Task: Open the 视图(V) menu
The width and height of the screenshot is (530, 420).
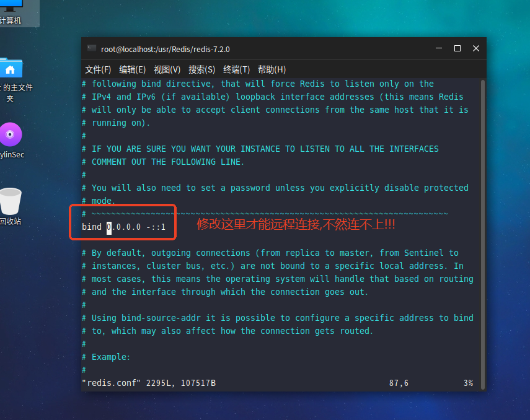Action: (166, 69)
